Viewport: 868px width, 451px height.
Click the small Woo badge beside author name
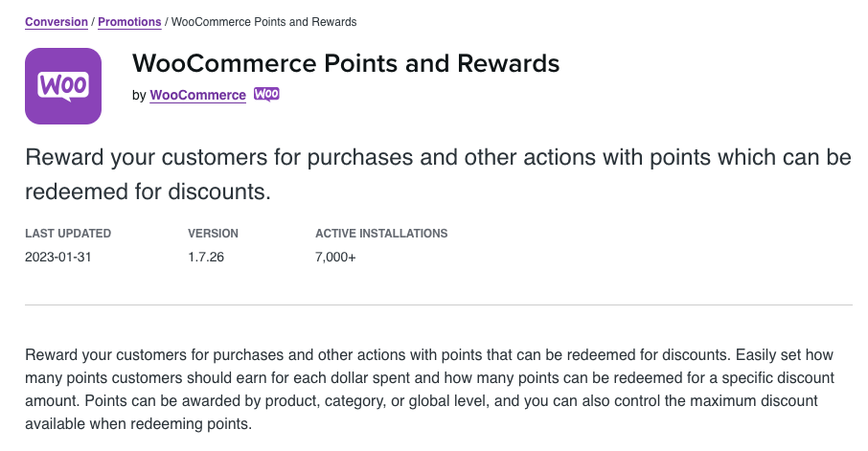pos(266,95)
